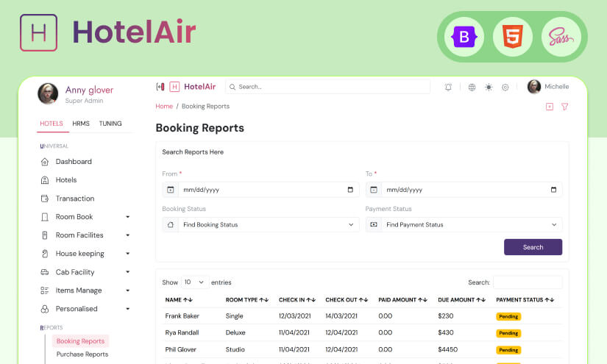Click the Room Book door icon

[x=45, y=217]
